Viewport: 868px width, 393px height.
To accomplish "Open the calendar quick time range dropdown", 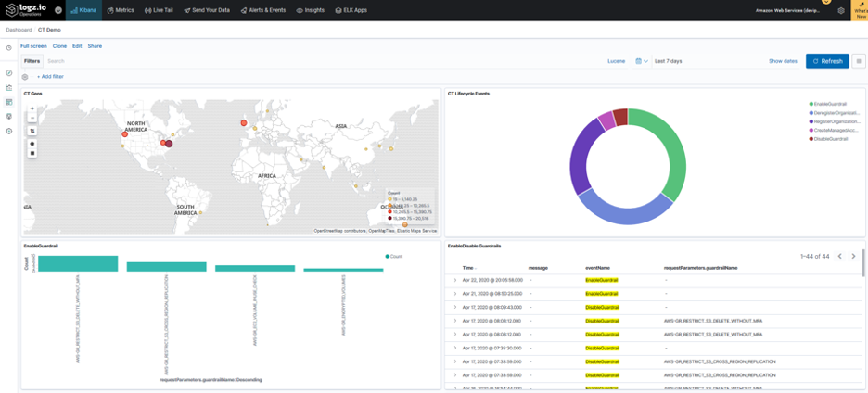I will 642,61.
